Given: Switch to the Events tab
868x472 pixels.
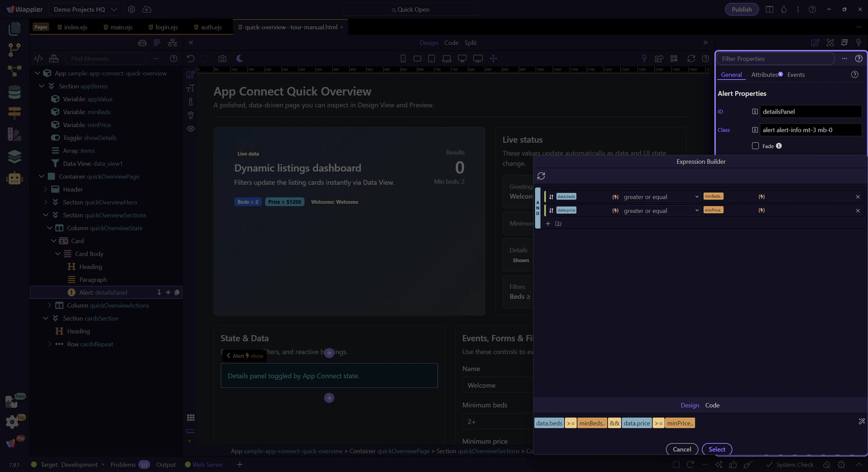Looking at the screenshot, I should 796,75.
